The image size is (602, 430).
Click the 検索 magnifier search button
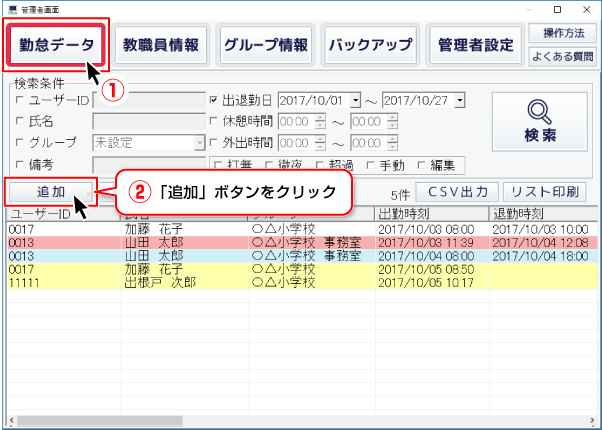(x=539, y=121)
